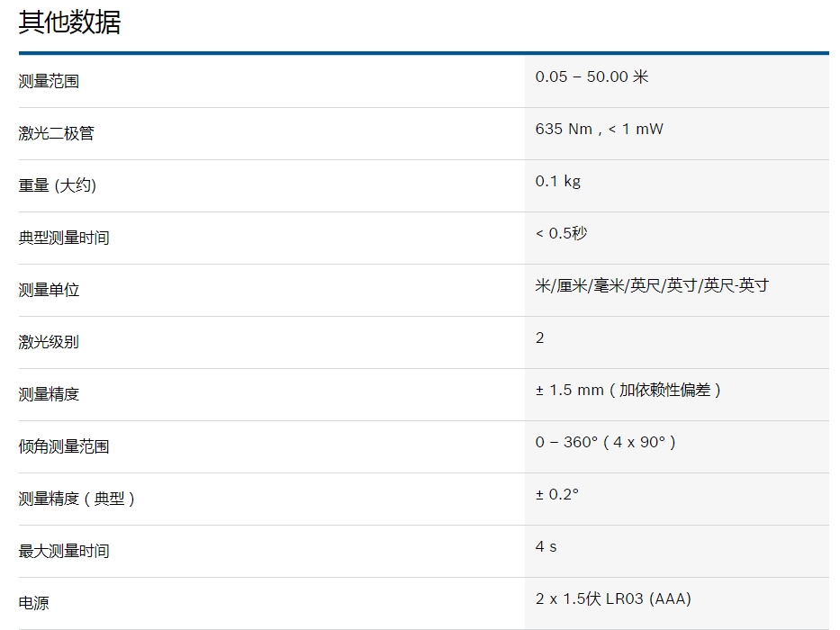Select the 激光二极管 row label

tap(56, 133)
